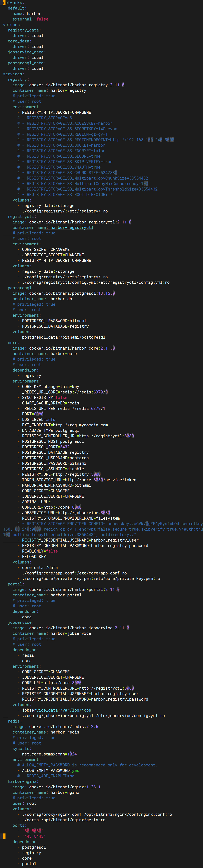Select the 'MultipartCopyThresholdSize=33554432' line

point(87,189)
